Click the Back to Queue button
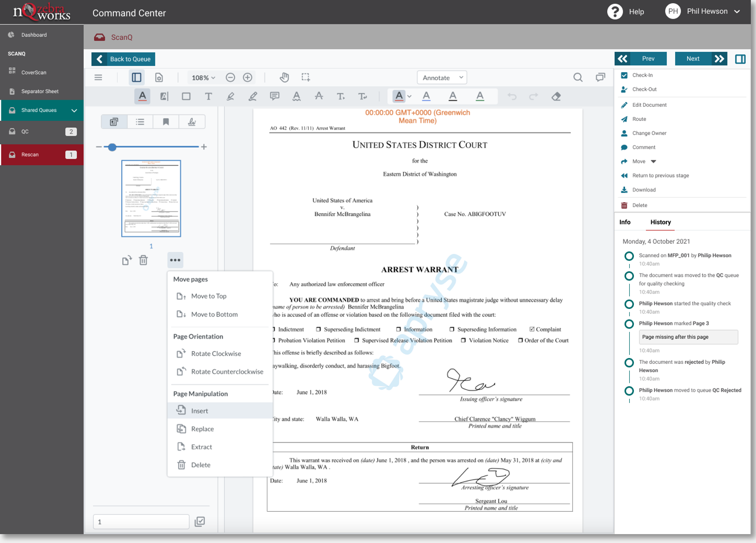This screenshot has height=543, width=756. [x=124, y=59]
